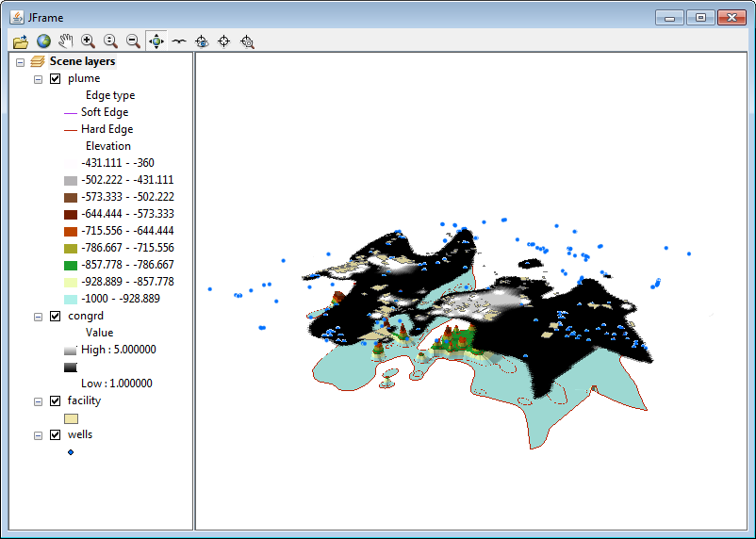
Task: Collapse the Scene layers tree root
Action: [x=21, y=62]
